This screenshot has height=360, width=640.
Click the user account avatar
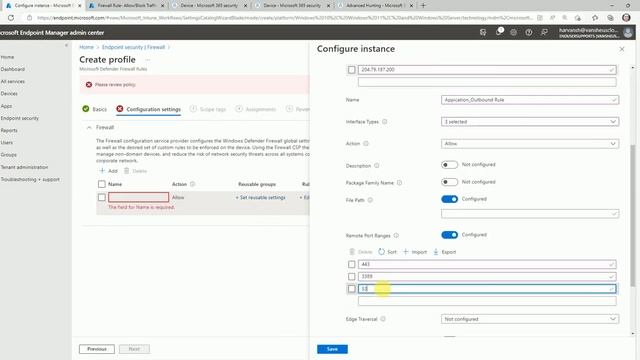click(628, 32)
